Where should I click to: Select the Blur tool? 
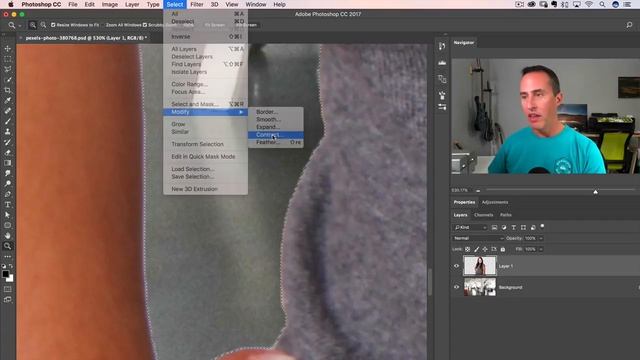coord(8,173)
